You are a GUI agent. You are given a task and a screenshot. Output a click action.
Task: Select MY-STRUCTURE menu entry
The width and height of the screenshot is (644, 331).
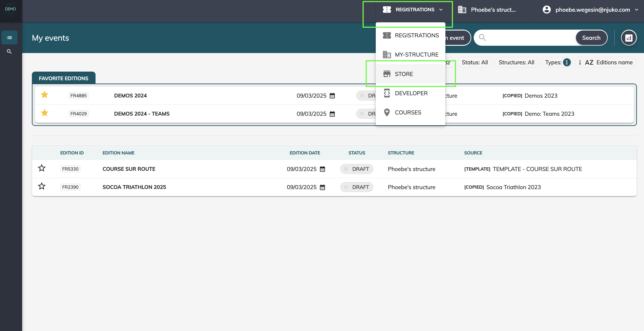[410, 55]
